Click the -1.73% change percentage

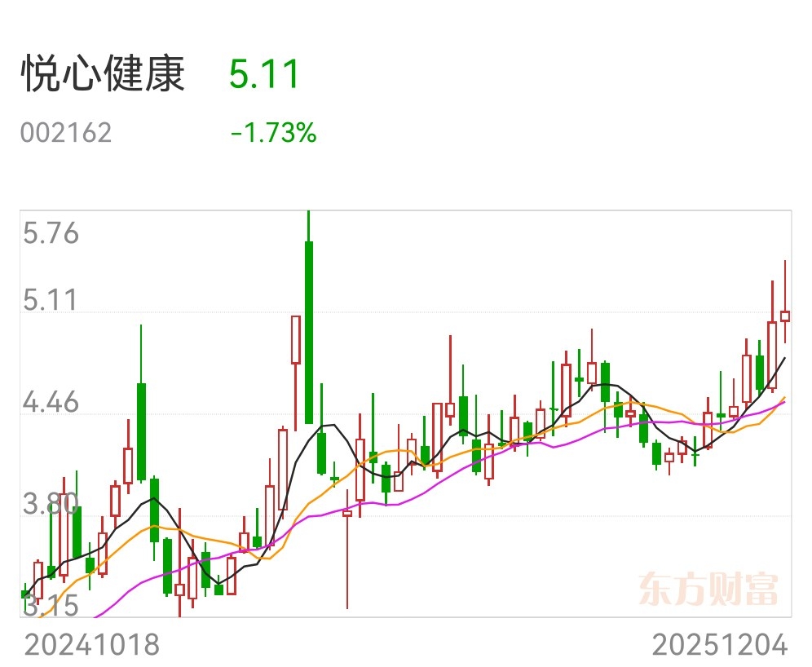pyautogui.click(x=273, y=133)
